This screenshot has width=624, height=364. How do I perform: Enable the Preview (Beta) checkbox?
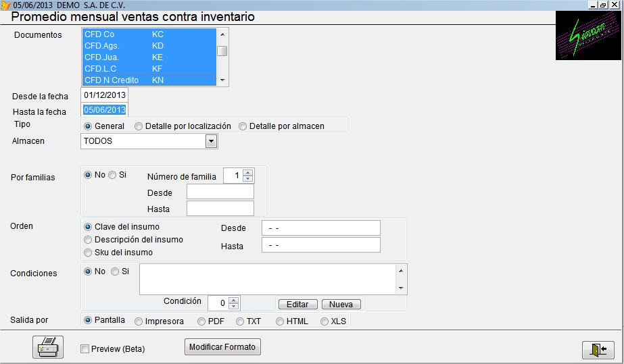pos(85,349)
